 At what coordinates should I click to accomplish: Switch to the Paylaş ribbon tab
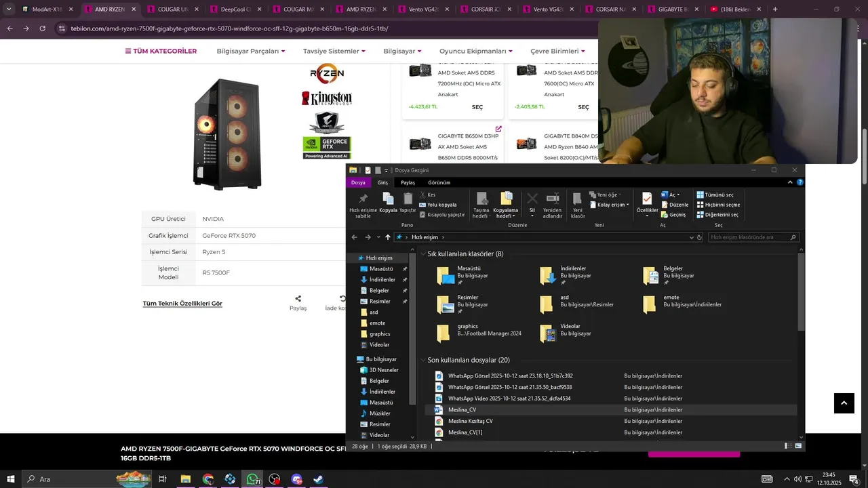[x=408, y=182]
